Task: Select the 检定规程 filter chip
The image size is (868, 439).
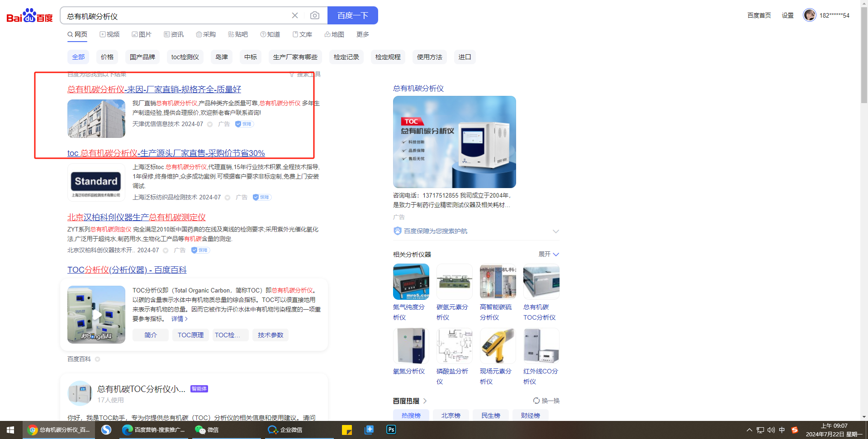Action: [x=388, y=57]
